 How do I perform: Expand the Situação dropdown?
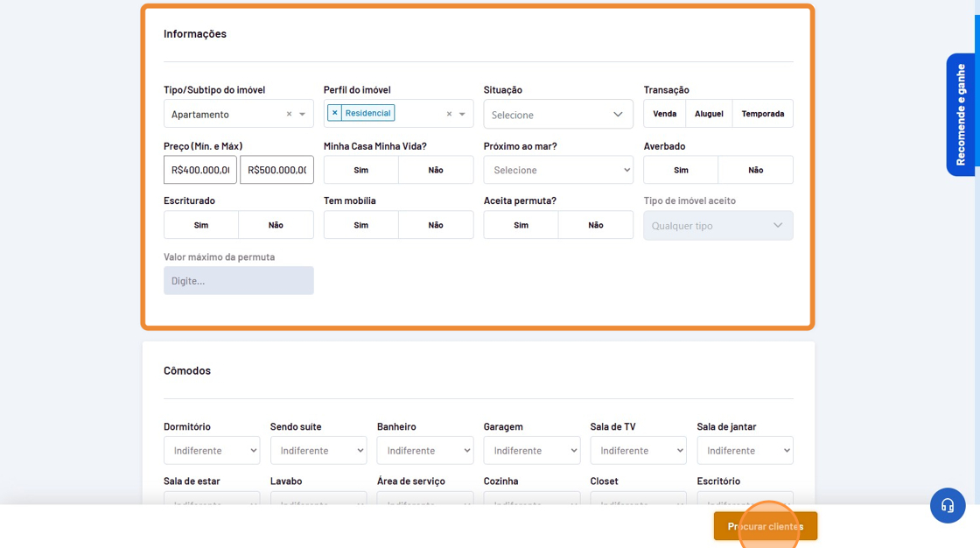pos(557,115)
